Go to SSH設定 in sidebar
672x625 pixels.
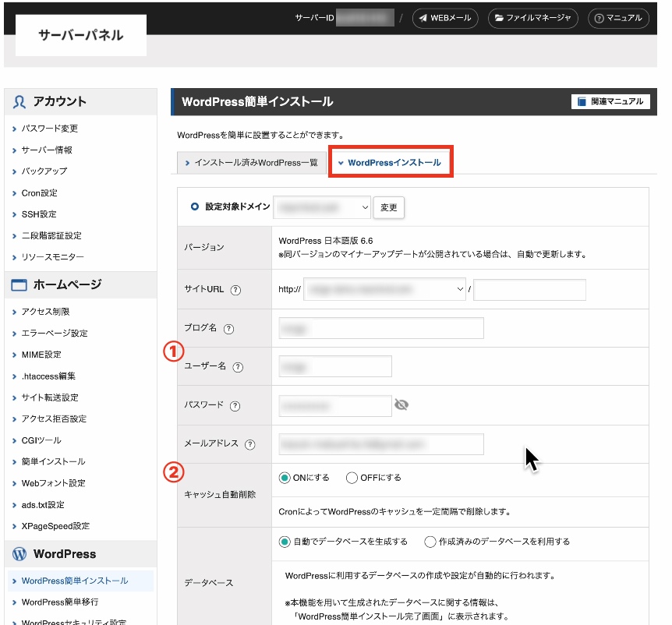39,214
